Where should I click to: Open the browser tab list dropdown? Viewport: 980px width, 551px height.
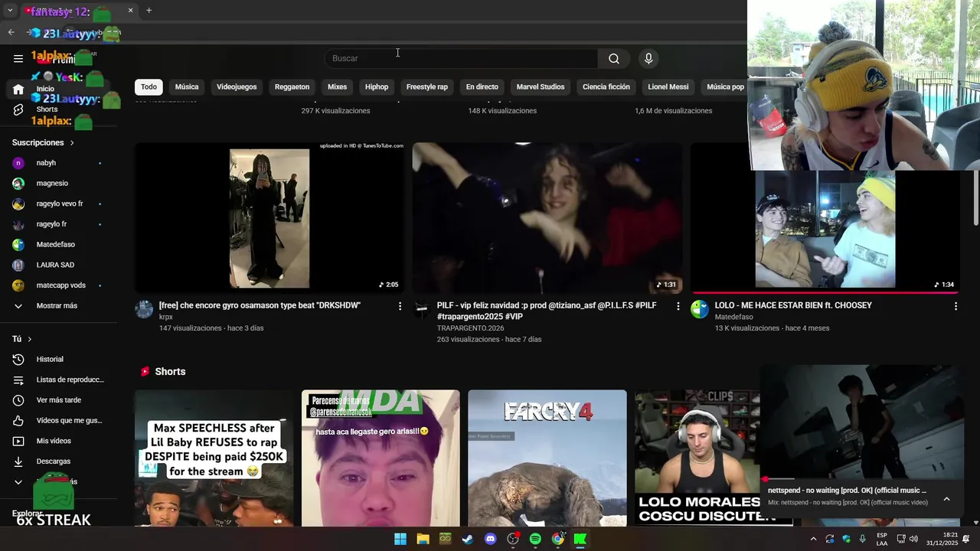tap(10, 11)
